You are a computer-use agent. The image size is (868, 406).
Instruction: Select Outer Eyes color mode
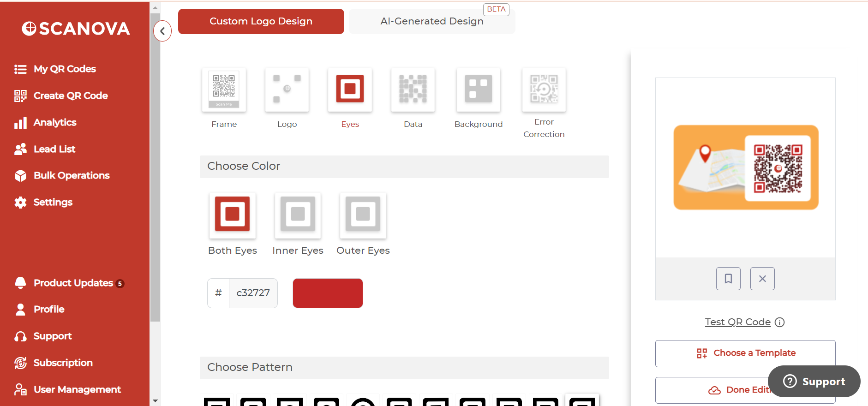(x=363, y=215)
